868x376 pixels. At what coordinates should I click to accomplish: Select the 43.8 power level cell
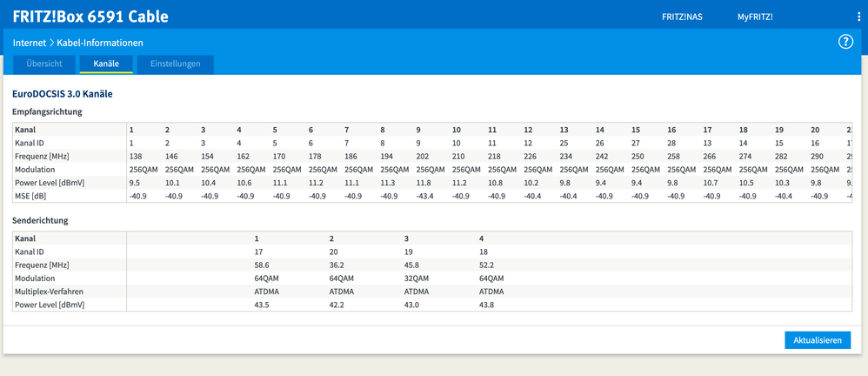pos(489,305)
